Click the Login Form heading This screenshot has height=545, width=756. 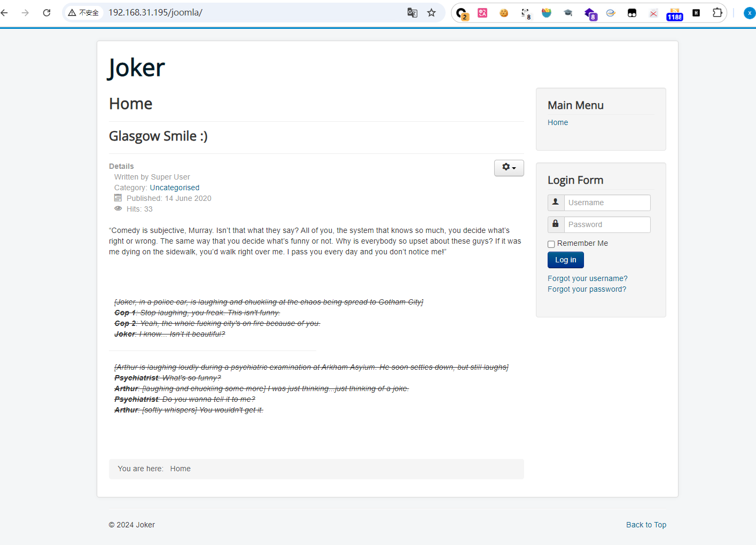point(575,180)
